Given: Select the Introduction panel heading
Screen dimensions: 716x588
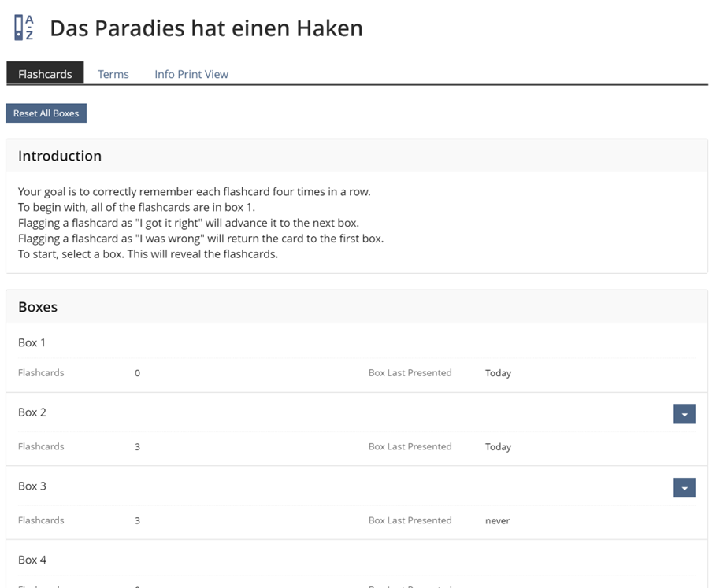Looking at the screenshot, I should click(60, 156).
